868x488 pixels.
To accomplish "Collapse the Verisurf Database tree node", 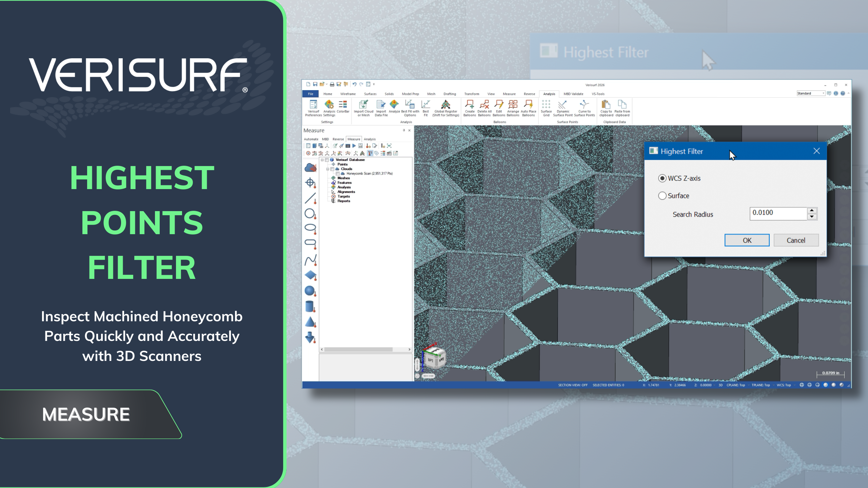I will click(x=322, y=160).
